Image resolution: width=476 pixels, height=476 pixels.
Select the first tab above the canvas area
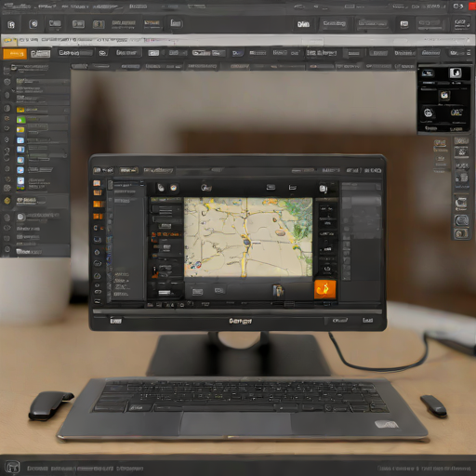pos(79,66)
